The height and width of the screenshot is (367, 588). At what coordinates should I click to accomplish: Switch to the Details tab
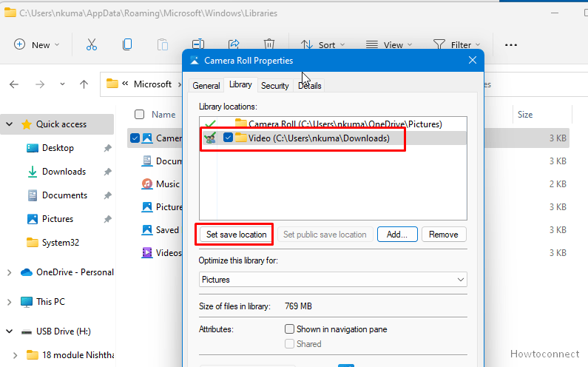[310, 86]
